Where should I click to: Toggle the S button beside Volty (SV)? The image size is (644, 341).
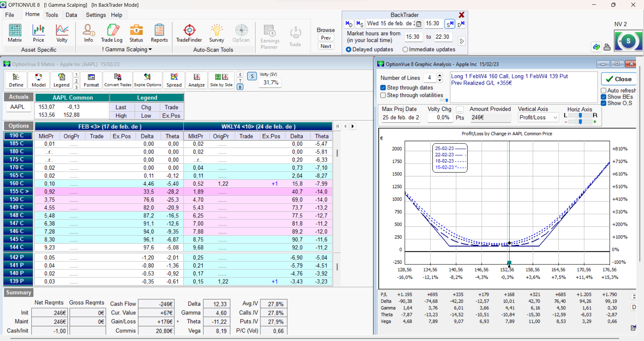(252, 76)
